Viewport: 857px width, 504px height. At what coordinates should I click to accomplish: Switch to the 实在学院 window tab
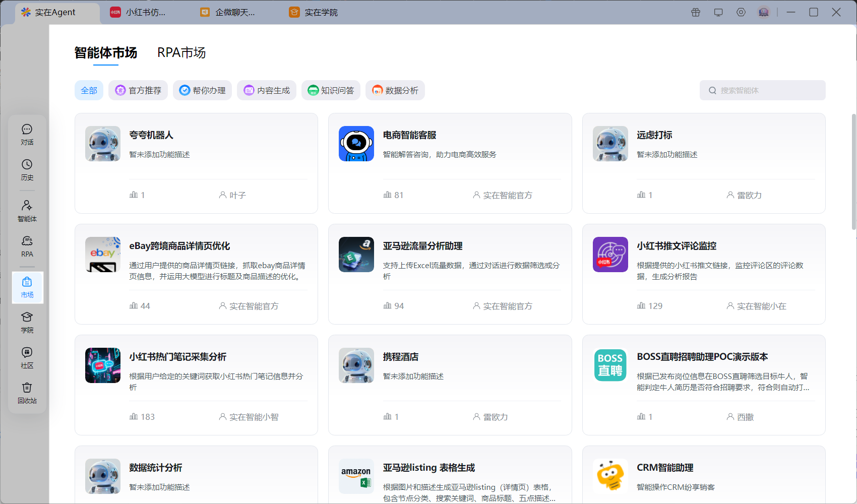[x=314, y=12]
